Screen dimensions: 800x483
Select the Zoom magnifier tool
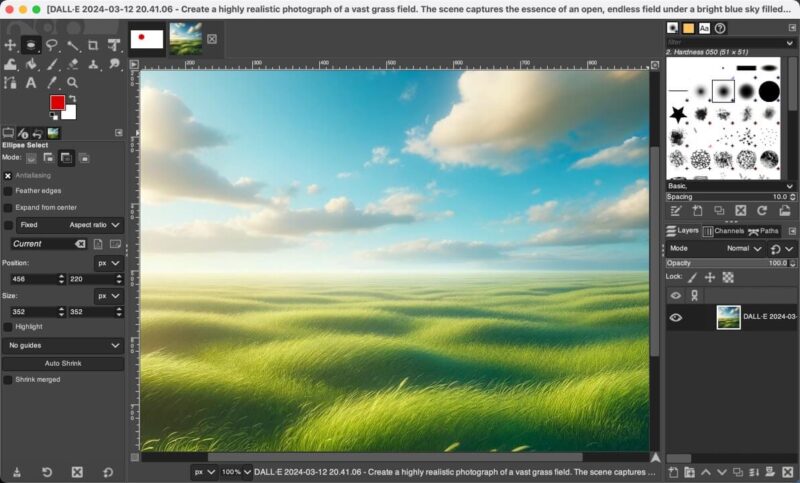point(72,82)
